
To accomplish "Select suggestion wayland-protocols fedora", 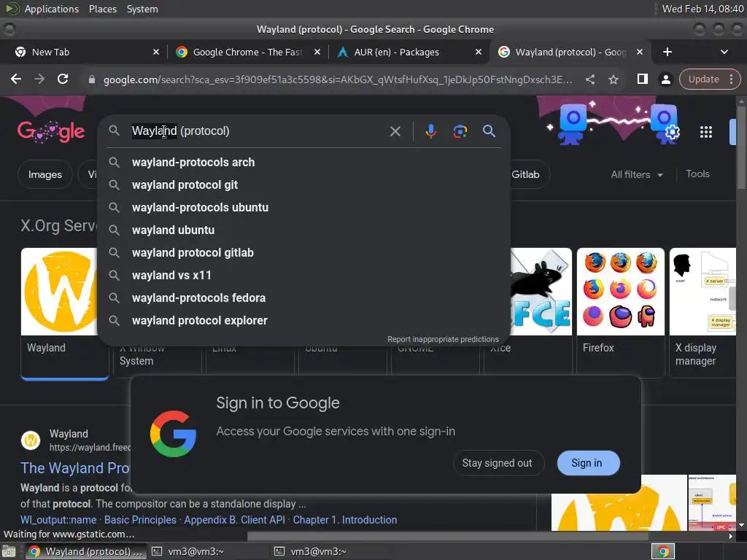I will pyautogui.click(x=304, y=298).
